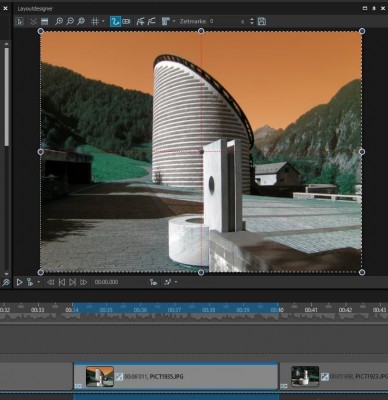Zoom in with the plus magnifier icon

(59, 22)
